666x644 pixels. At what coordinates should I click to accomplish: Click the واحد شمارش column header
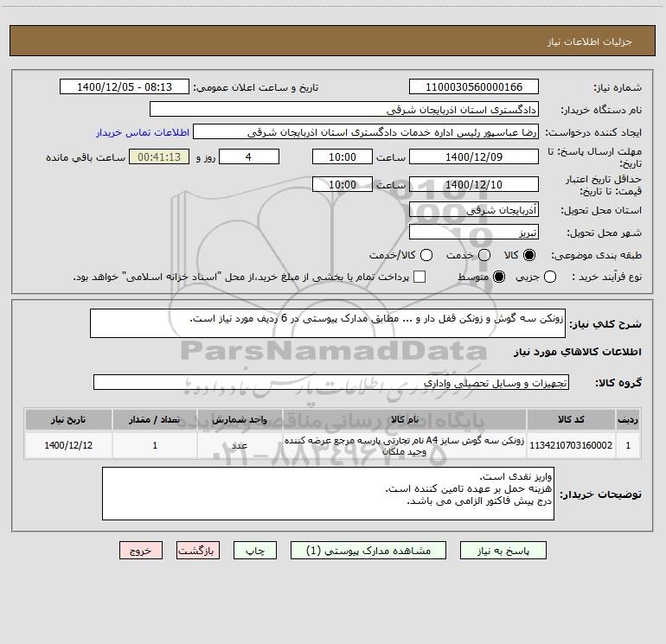click(x=240, y=420)
